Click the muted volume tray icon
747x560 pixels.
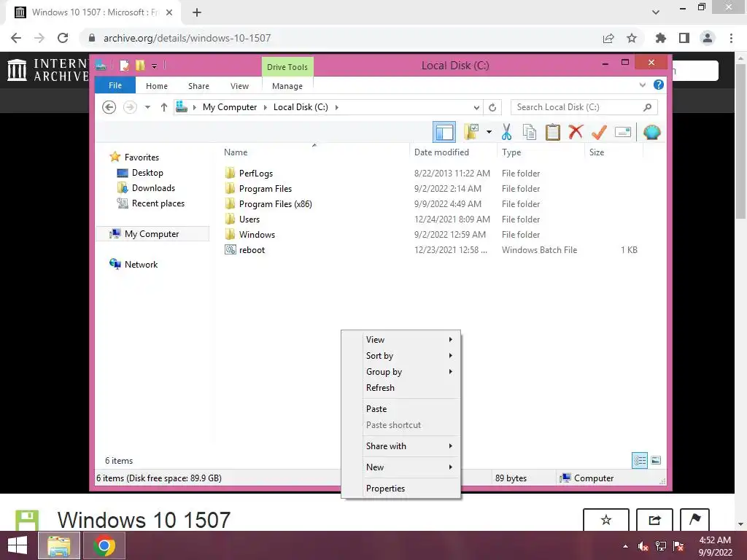[643, 546]
